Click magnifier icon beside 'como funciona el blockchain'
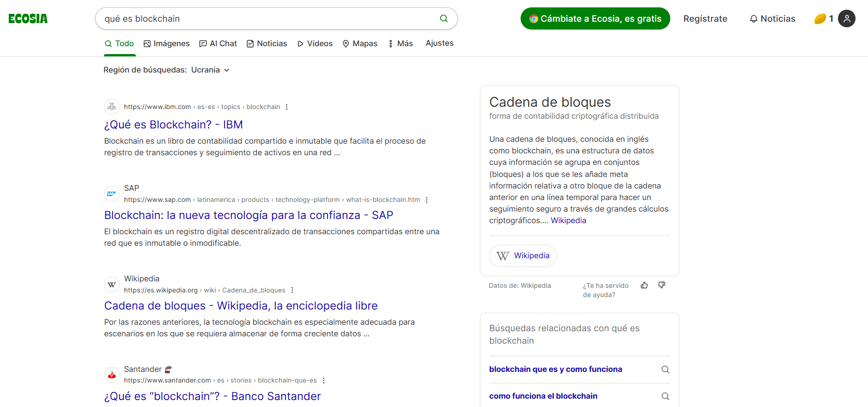Viewport: 868px width, 407px height. click(665, 396)
